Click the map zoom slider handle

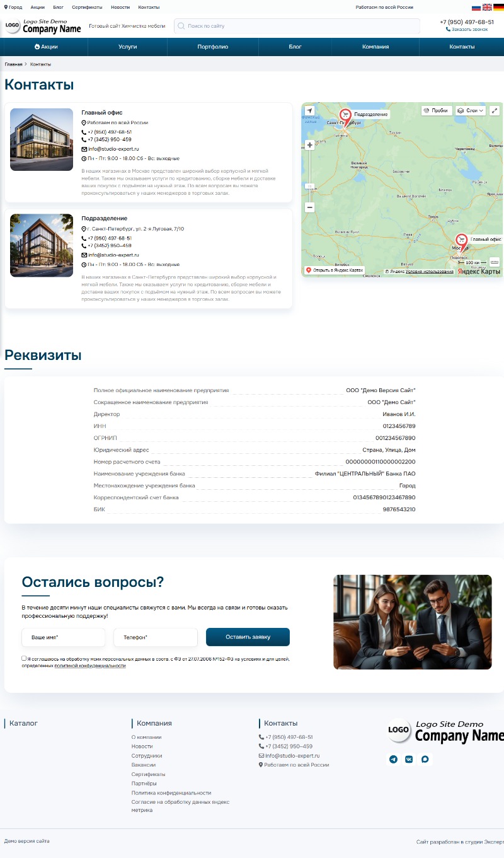click(x=309, y=186)
